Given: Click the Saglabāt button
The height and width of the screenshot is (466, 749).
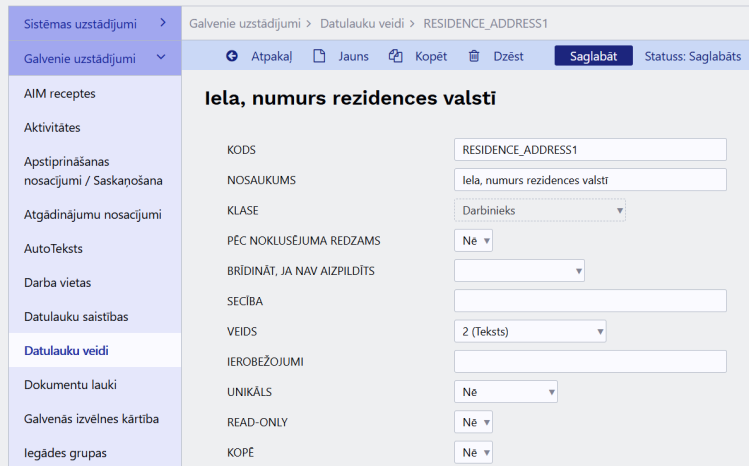Looking at the screenshot, I should 593,56.
